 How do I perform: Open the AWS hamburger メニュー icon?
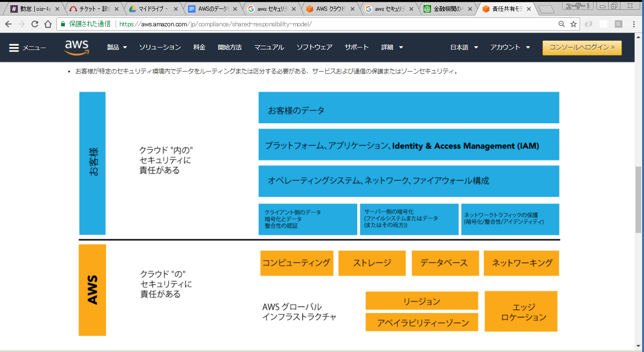coord(14,48)
